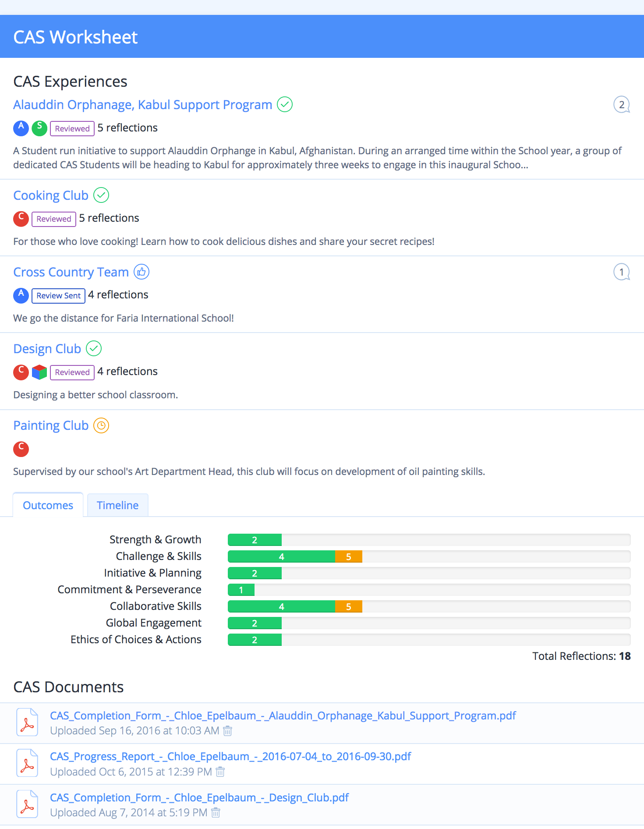Click comment bubble showing 1 on Cross Country
Image resolution: width=644 pixels, height=829 pixels.
point(621,272)
